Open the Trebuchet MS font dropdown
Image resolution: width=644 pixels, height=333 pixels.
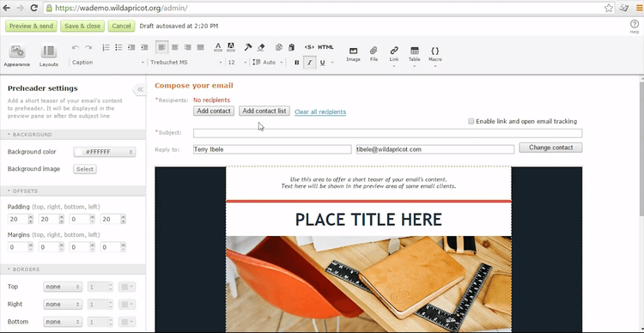coord(186,63)
